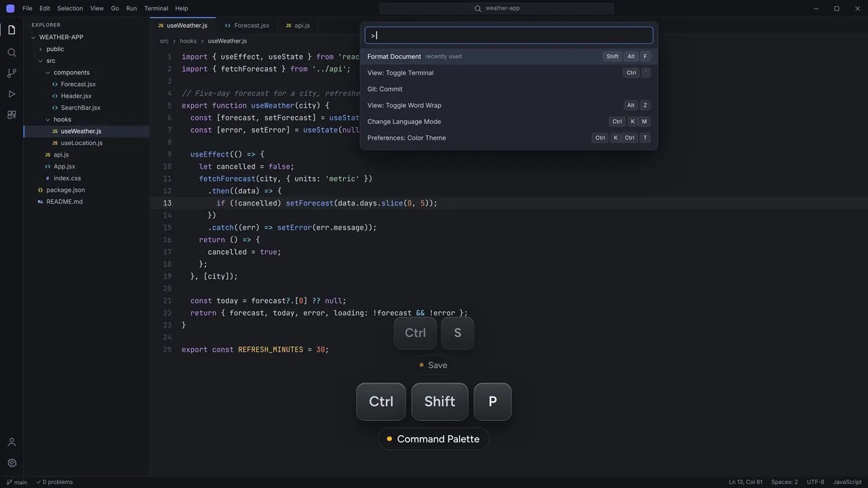
Task: Open the Run and Debug view icon
Action: point(12,94)
